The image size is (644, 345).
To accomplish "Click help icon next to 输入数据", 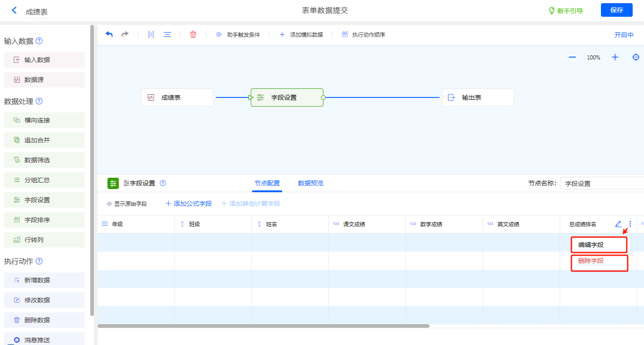I will pyautogui.click(x=39, y=41).
